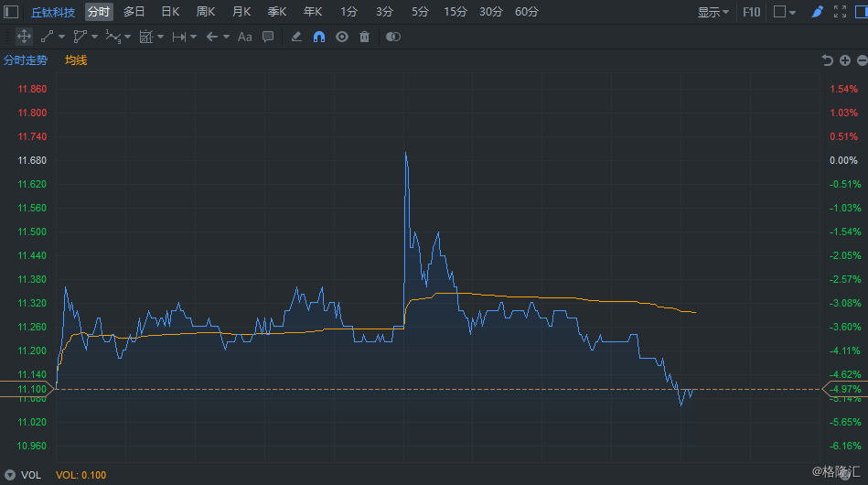Select the Aa text annotation tool
This screenshot has height=485, width=868.
coord(245,37)
